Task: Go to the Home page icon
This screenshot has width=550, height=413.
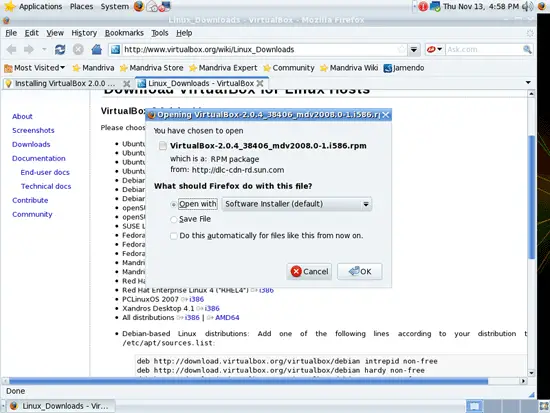Action: pos(96,49)
